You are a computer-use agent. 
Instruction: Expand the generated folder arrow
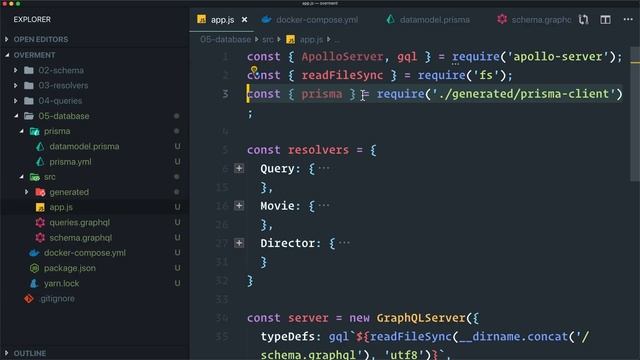[27, 192]
